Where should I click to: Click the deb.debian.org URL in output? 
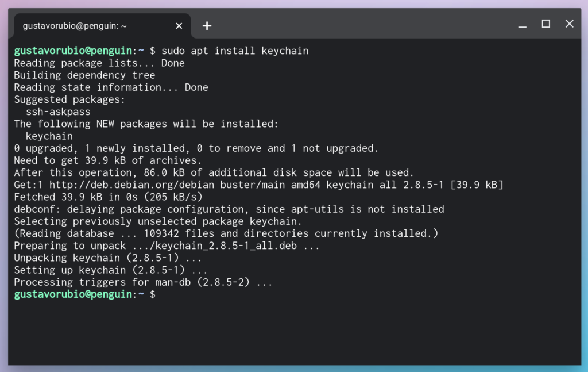(131, 185)
